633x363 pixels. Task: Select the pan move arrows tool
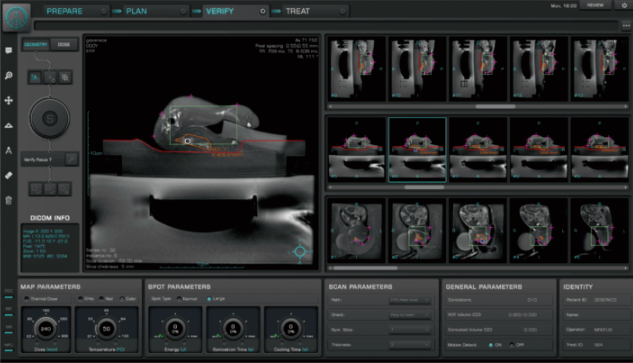pos(8,101)
